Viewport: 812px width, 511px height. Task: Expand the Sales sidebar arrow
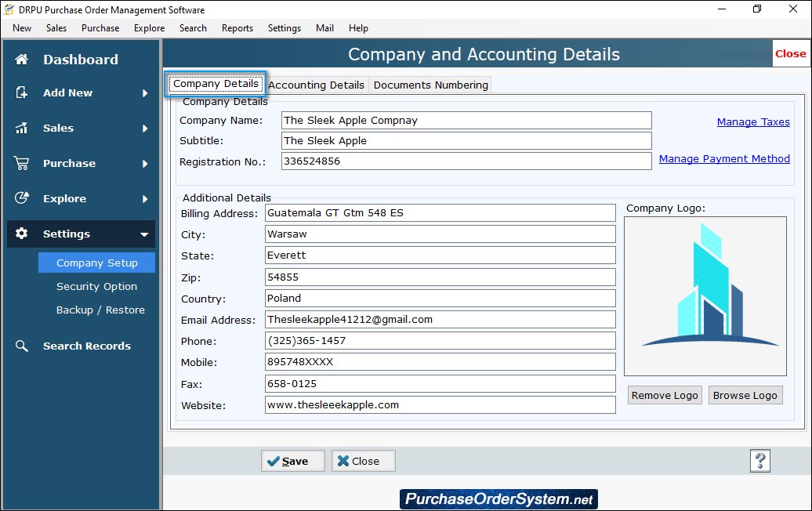pyautogui.click(x=145, y=129)
